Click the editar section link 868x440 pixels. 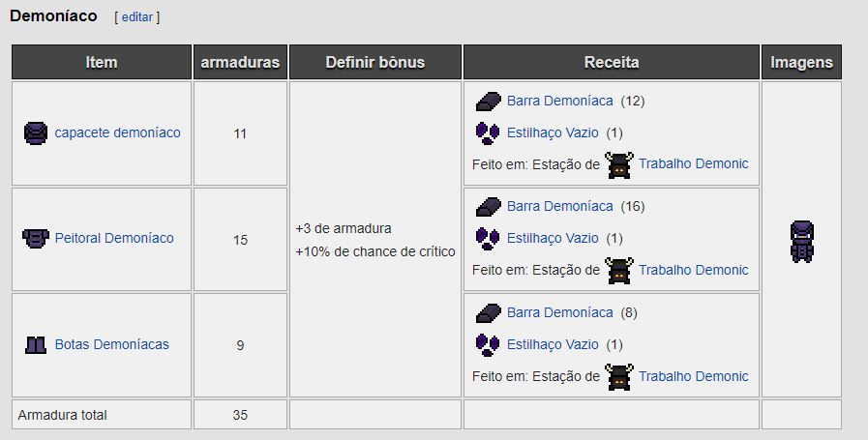[136, 17]
